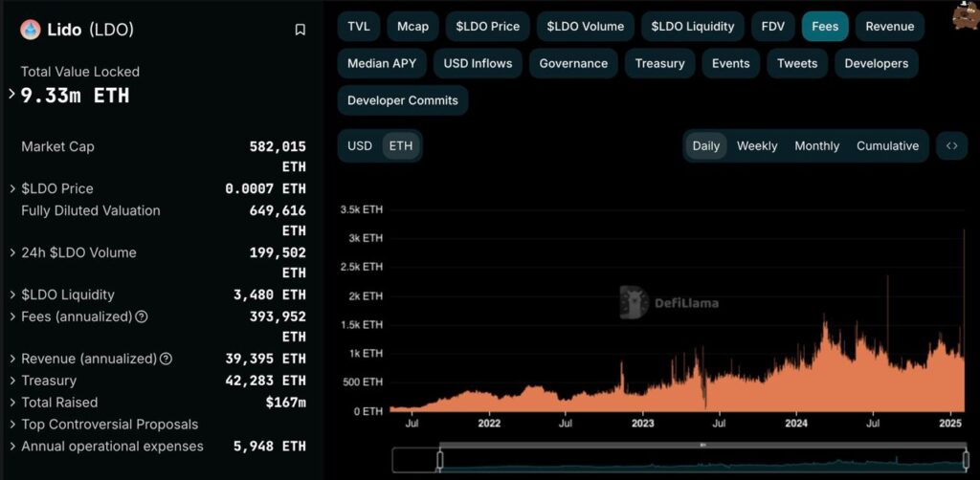
Task: Expand Top Controversial Proposals
Action: [x=12, y=425]
